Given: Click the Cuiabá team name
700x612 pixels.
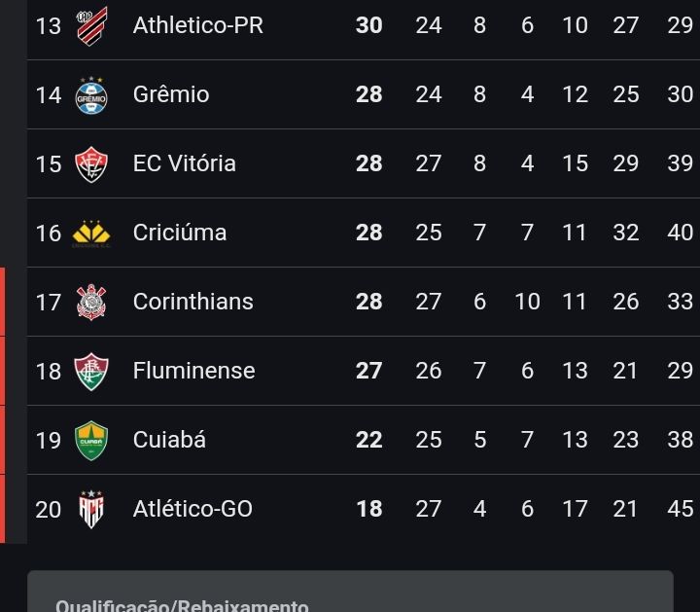Looking at the screenshot, I should pyautogui.click(x=169, y=440).
